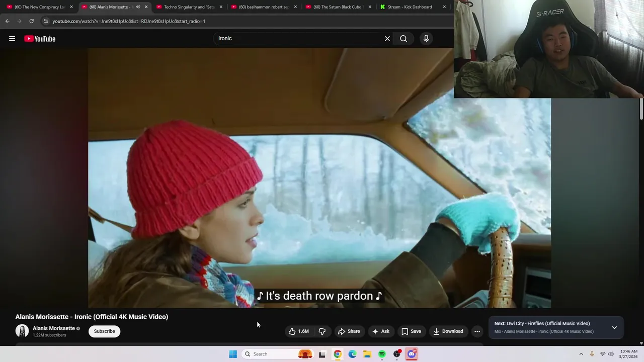
Task: Dislike the video with thumbs down
Action: click(322, 331)
